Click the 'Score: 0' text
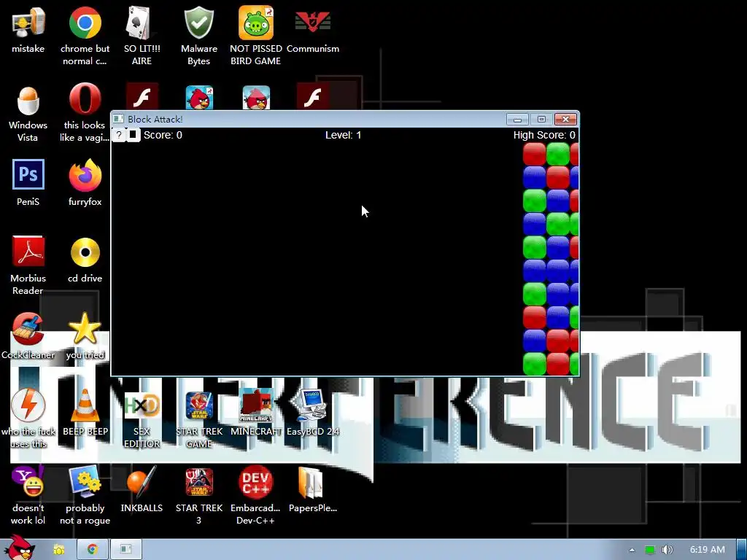Screen dimensions: 747x560 point(163,135)
